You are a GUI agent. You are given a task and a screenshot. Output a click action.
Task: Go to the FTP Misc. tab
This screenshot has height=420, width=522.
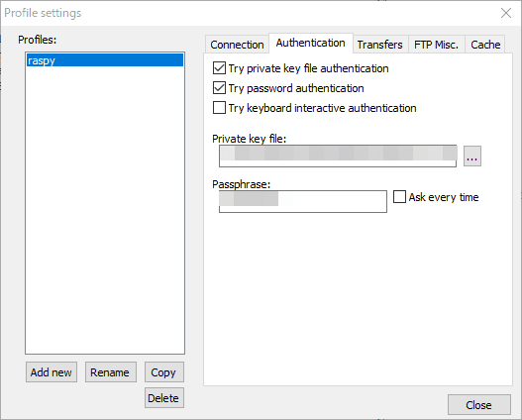click(436, 45)
